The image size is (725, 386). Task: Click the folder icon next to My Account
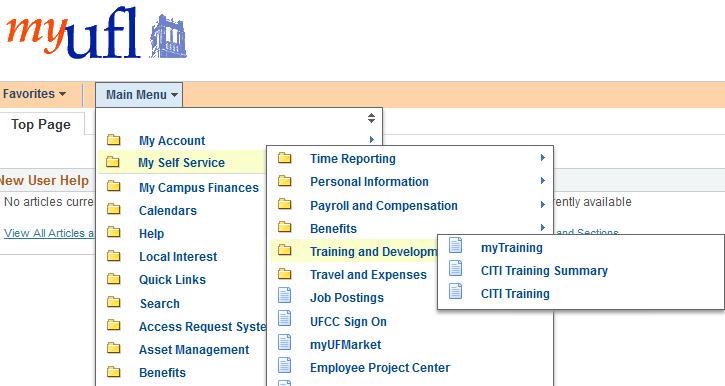pos(114,140)
